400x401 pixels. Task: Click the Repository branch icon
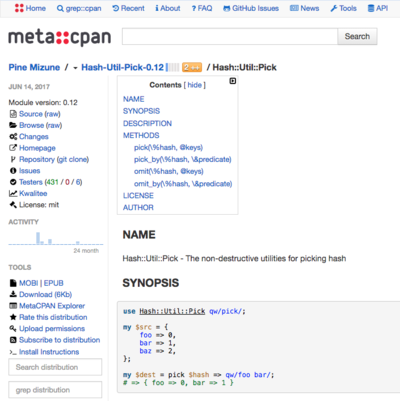pyautogui.click(x=13, y=159)
